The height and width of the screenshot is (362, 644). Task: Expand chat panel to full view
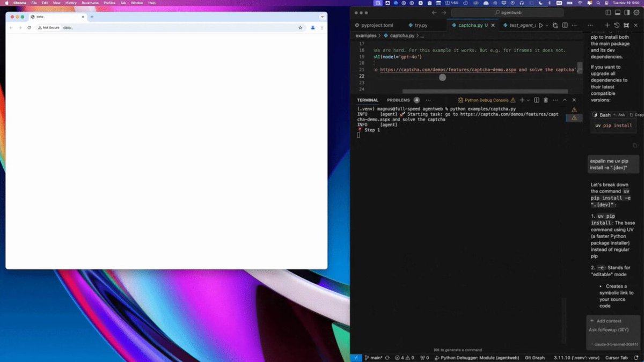[x=626, y=25]
